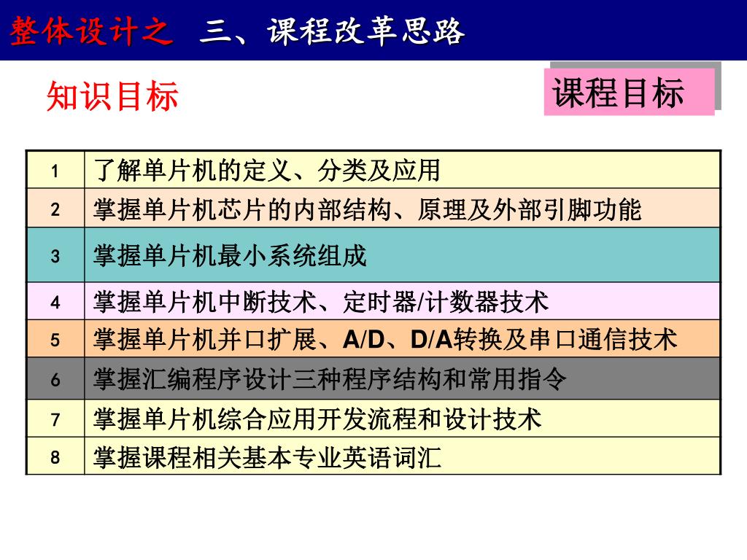Screen dimensions: 747x560
Task: Click the header text 三、课程改革思路
Action: (x=332, y=31)
